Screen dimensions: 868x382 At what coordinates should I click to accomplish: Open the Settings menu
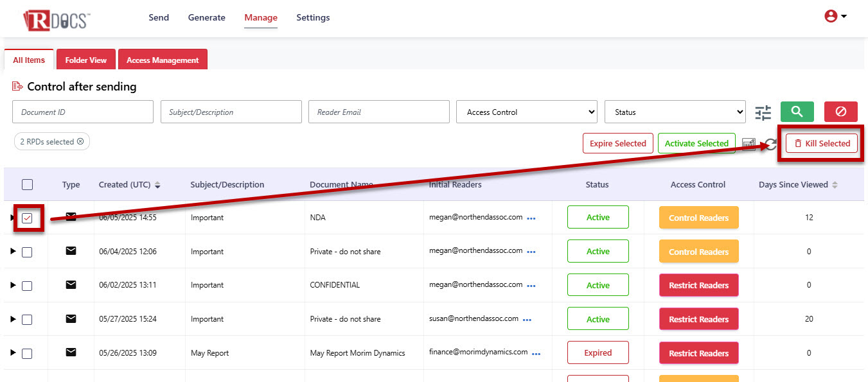click(313, 17)
